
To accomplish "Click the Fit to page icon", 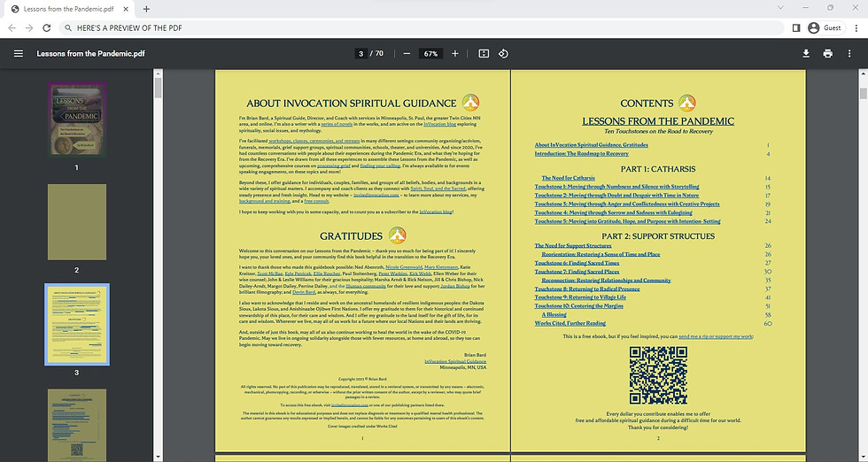I will (x=484, y=54).
